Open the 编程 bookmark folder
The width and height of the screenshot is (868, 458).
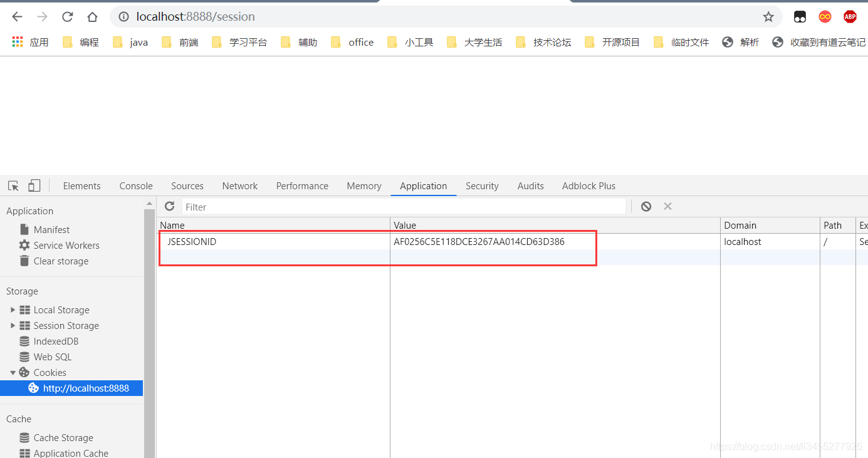point(80,42)
